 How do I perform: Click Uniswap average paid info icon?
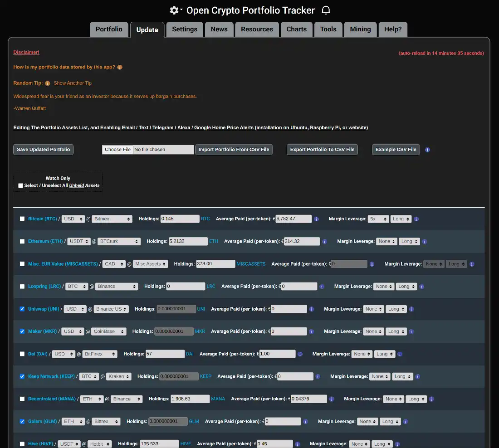click(312, 309)
